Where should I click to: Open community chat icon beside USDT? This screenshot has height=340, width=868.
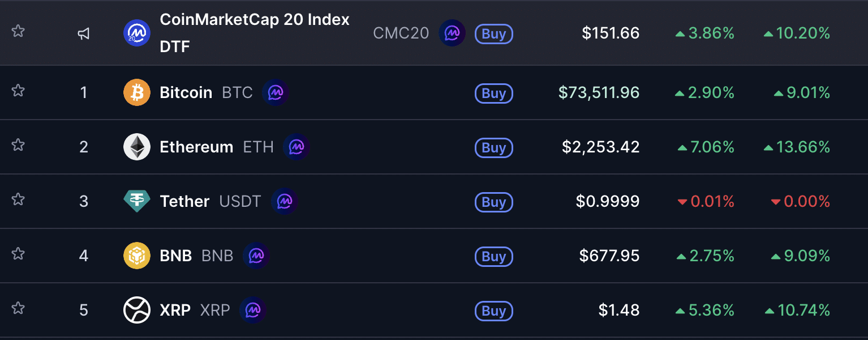pos(285,201)
